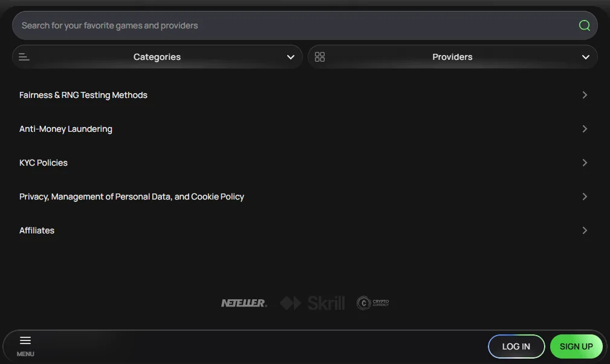Open the Categories dropdown

[x=157, y=57]
